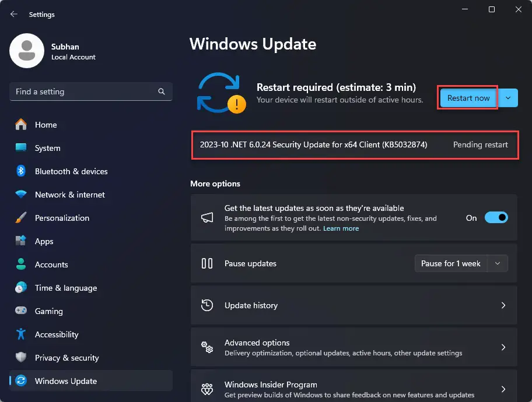Click the KB5032874 security update row
Screen dimensions: 532x402
[x=355, y=144]
